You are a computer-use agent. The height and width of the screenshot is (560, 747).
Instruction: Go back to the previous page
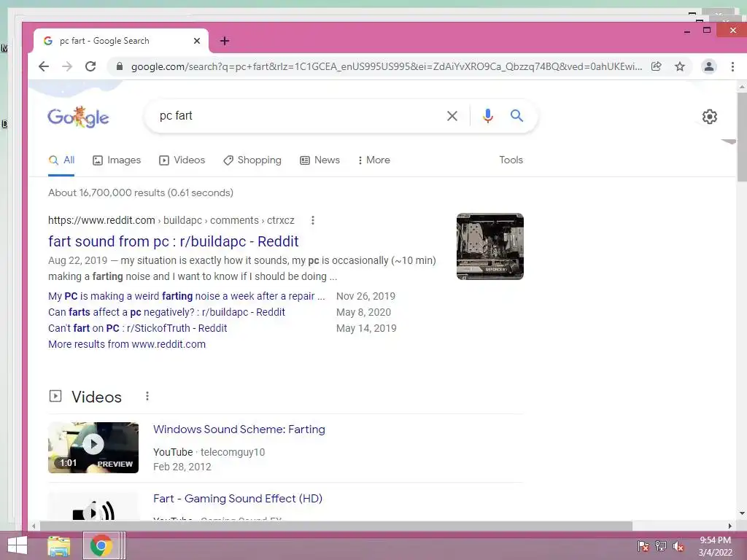pyautogui.click(x=43, y=66)
